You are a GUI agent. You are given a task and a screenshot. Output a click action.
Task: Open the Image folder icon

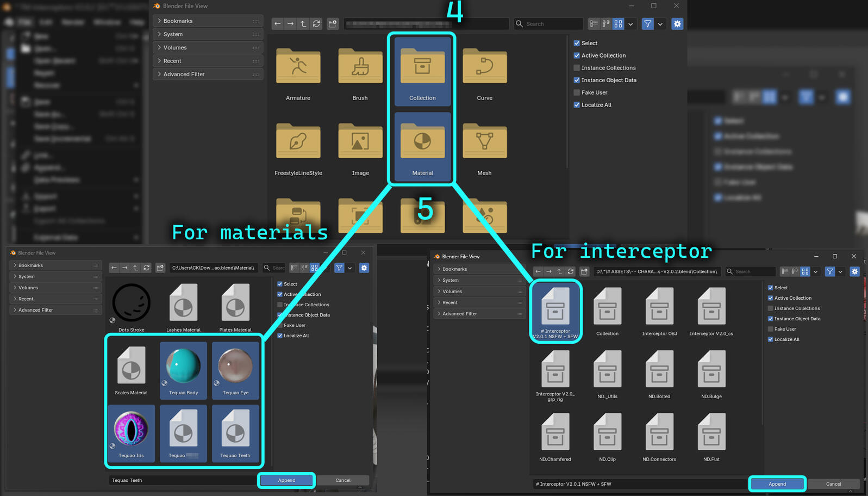coord(360,142)
